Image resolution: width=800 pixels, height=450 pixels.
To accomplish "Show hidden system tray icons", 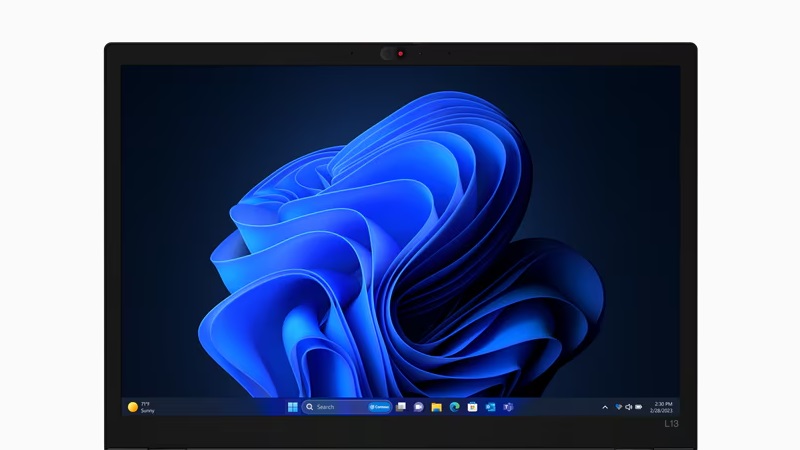I will pos(605,407).
